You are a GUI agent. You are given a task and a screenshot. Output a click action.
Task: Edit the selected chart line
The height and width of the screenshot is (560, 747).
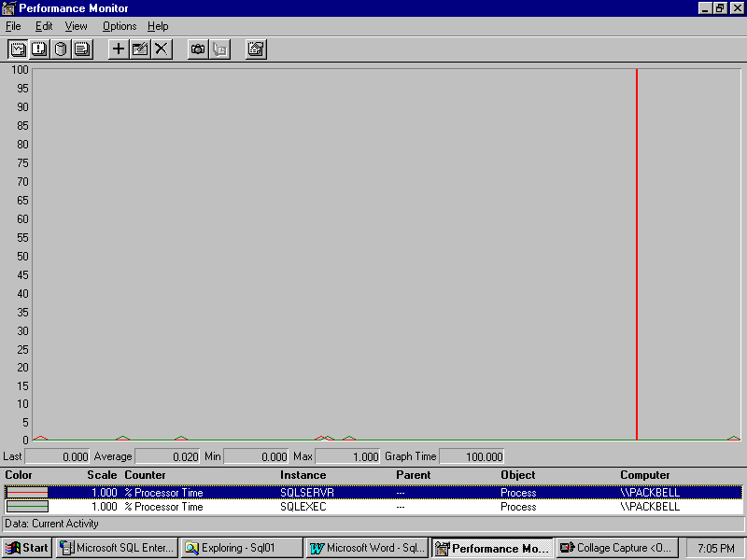coord(140,49)
